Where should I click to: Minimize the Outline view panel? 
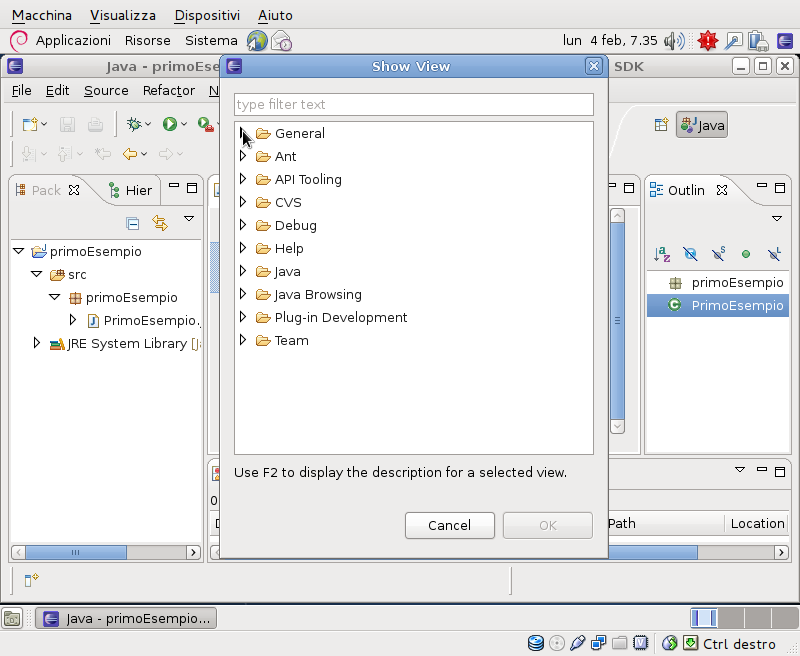(762, 186)
